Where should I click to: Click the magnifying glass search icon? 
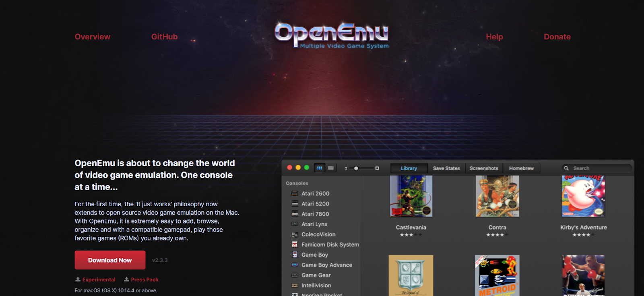pos(566,168)
